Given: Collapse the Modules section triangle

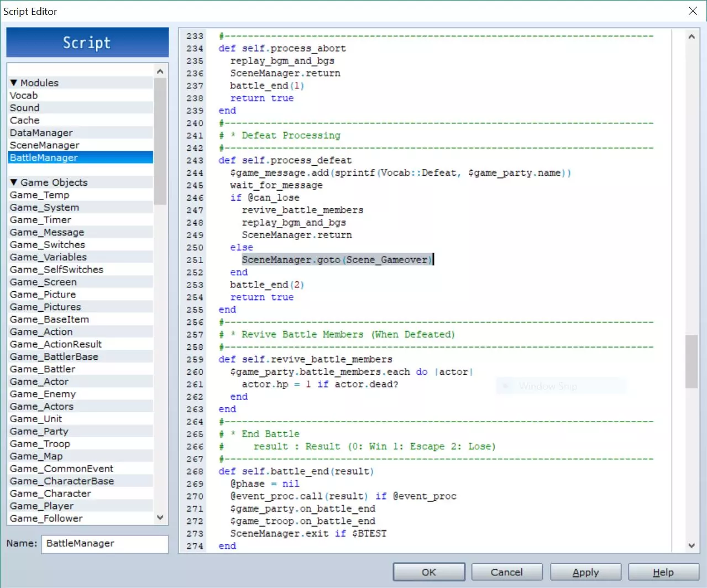Looking at the screenshot, I should [14, 83].
